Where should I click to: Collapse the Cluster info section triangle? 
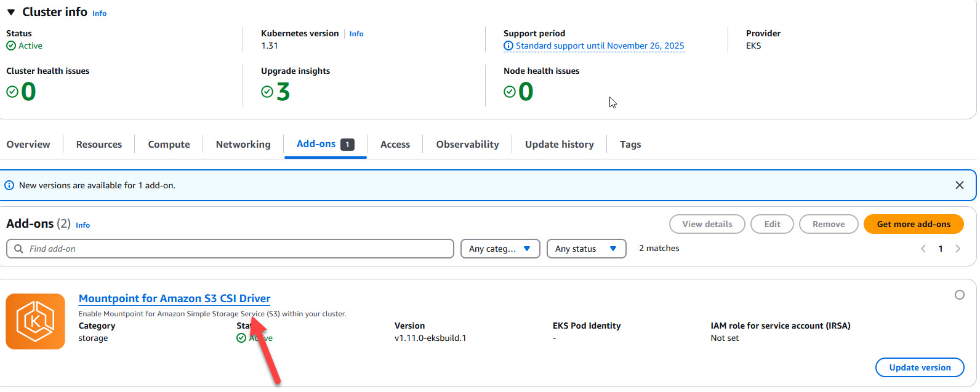(x=10, y=12)
